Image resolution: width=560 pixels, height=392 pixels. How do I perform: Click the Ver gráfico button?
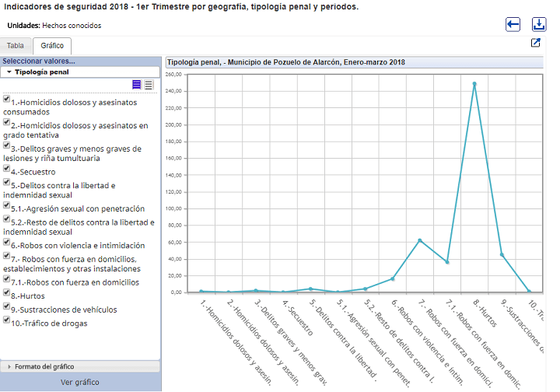pos(80,382)
